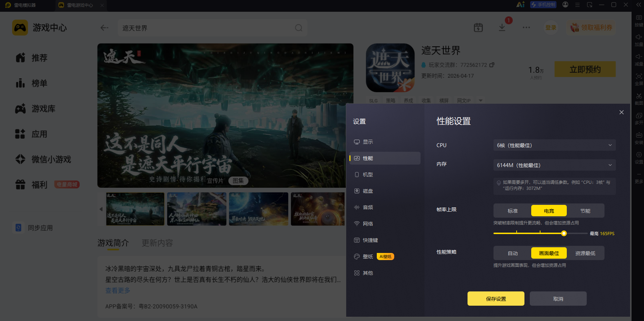Open the calendar reservations icon

coord(478,27)
